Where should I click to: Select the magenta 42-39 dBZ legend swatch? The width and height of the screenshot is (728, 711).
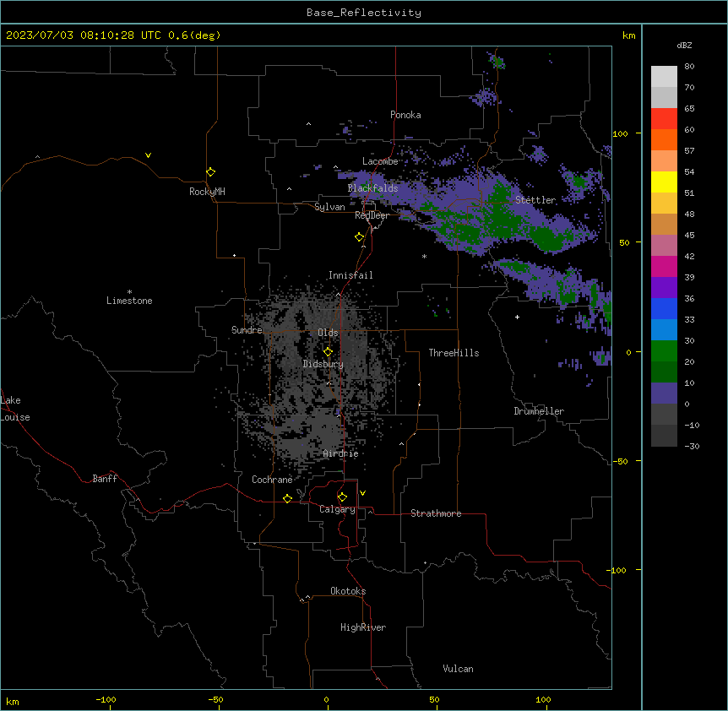[664, 266]
